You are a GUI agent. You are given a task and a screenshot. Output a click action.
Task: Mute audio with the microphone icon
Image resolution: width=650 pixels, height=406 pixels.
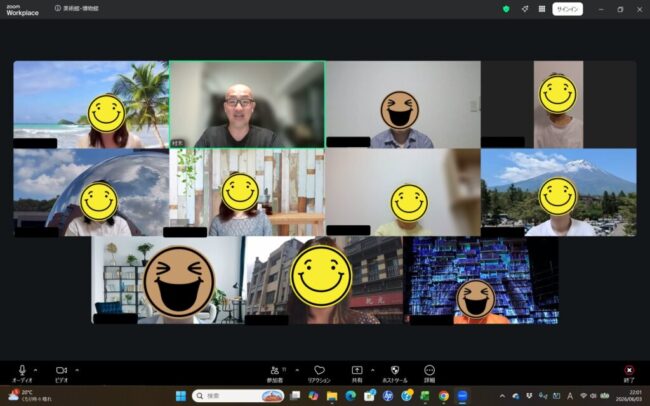(22, 373)
